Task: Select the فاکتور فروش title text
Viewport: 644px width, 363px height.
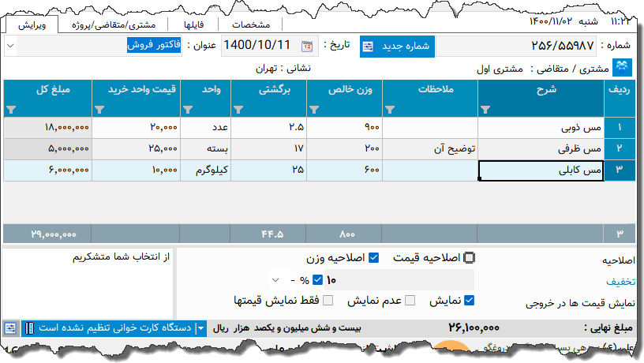Action: [x=154, y=45]
